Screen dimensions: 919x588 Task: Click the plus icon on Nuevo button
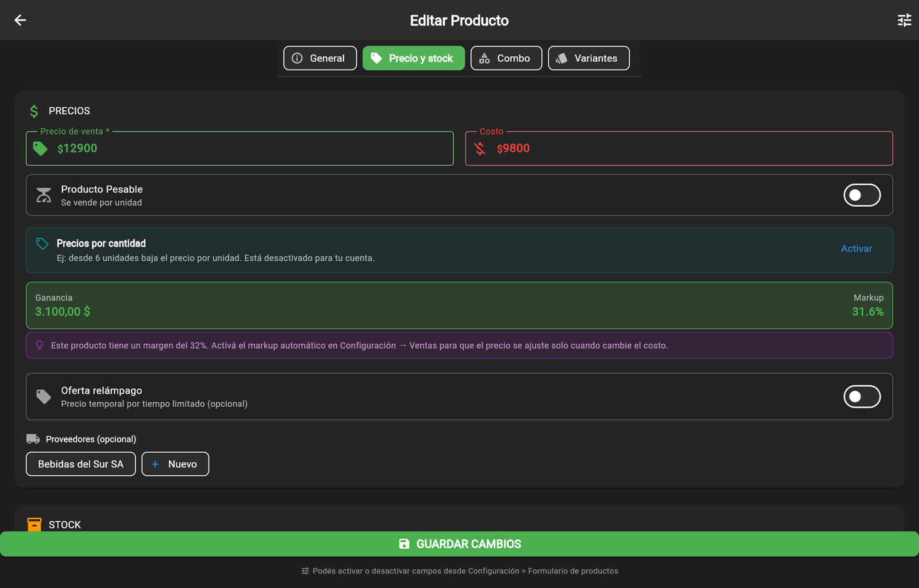[x=155, y=464]
